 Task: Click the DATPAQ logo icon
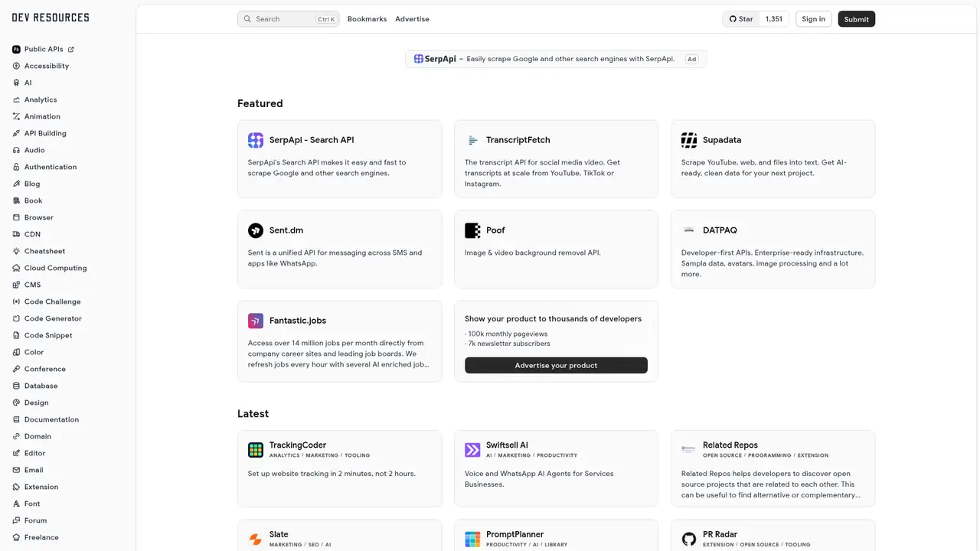689,230
